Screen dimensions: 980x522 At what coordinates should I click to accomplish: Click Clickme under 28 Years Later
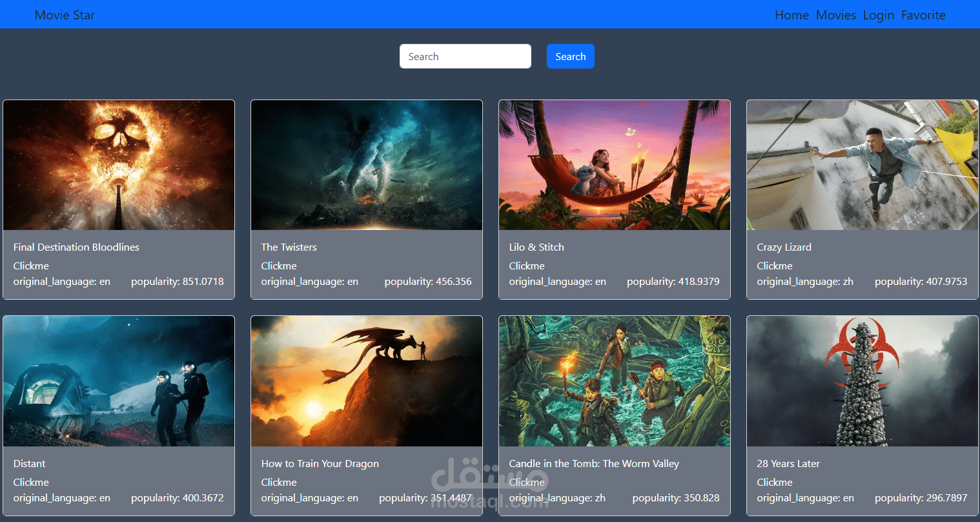[x=775, y=482]
